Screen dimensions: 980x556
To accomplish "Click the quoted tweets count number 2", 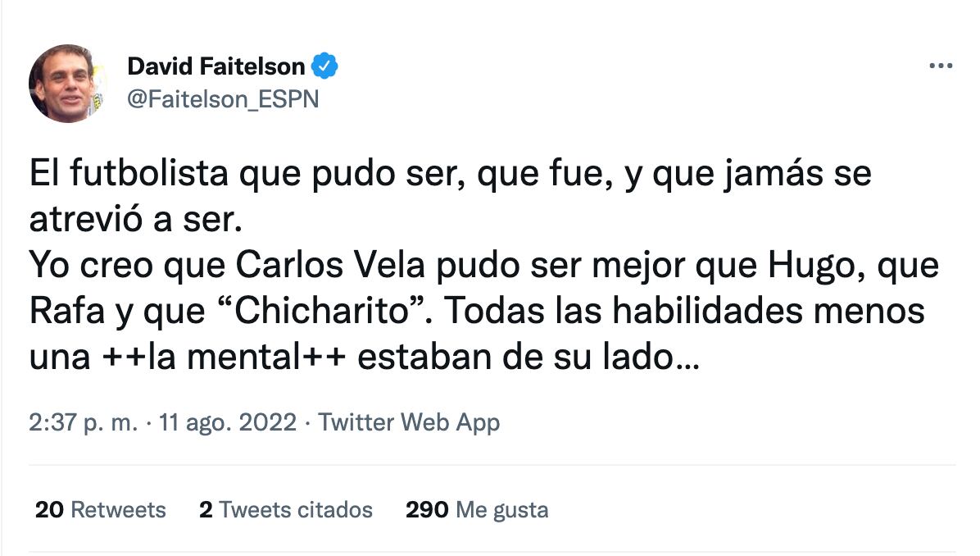I will (206, 510).
